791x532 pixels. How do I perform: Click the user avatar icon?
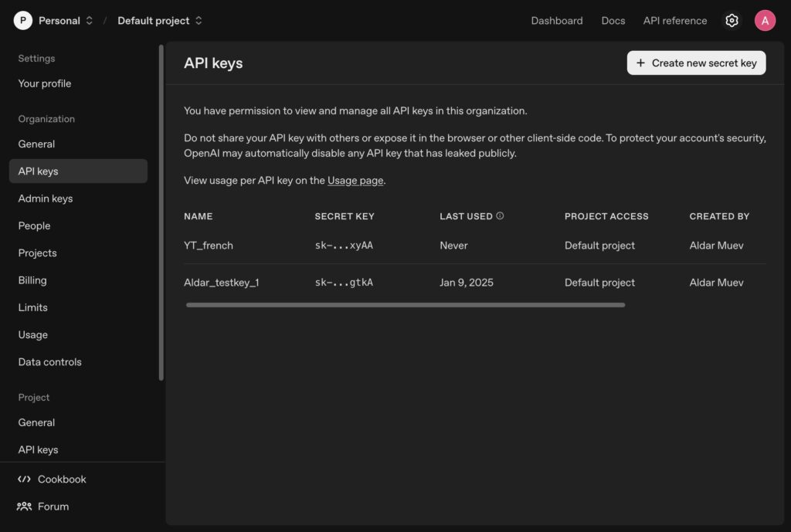pyautogui.click(x=765, y=21)
